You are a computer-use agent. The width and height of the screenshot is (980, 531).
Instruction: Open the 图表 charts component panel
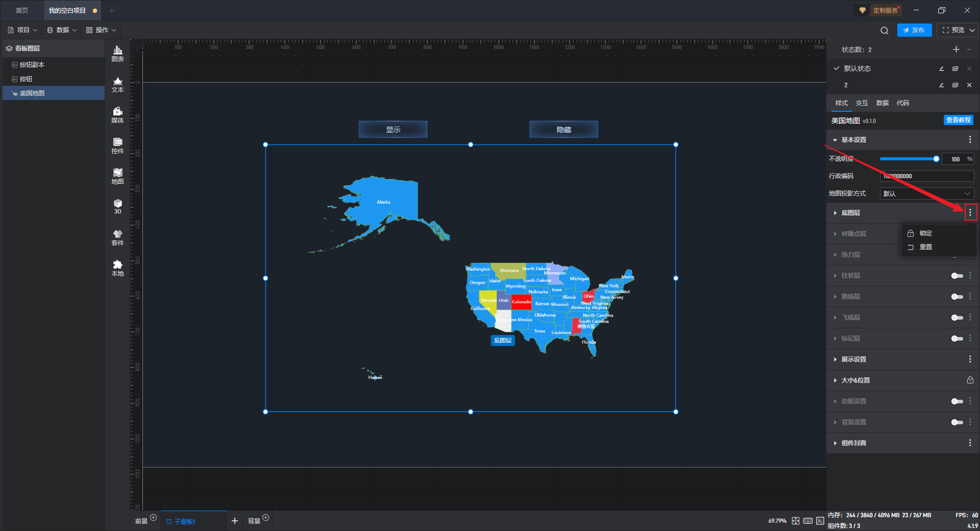point(117,54)
